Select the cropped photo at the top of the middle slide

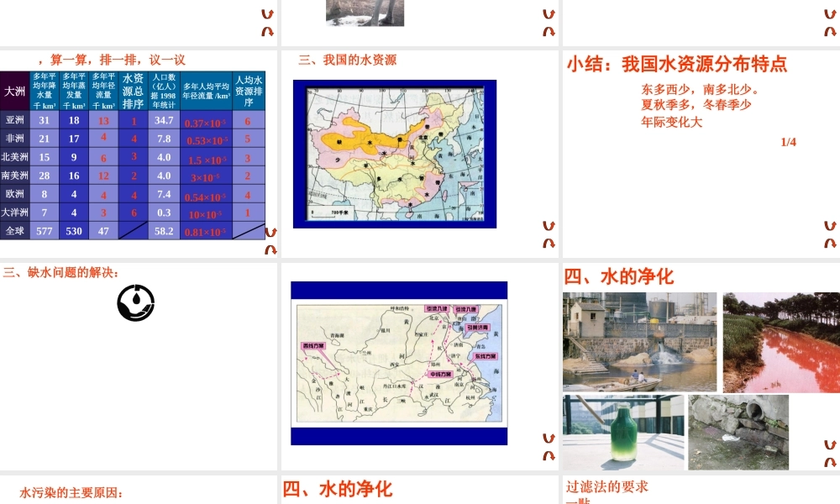[365, 13]
